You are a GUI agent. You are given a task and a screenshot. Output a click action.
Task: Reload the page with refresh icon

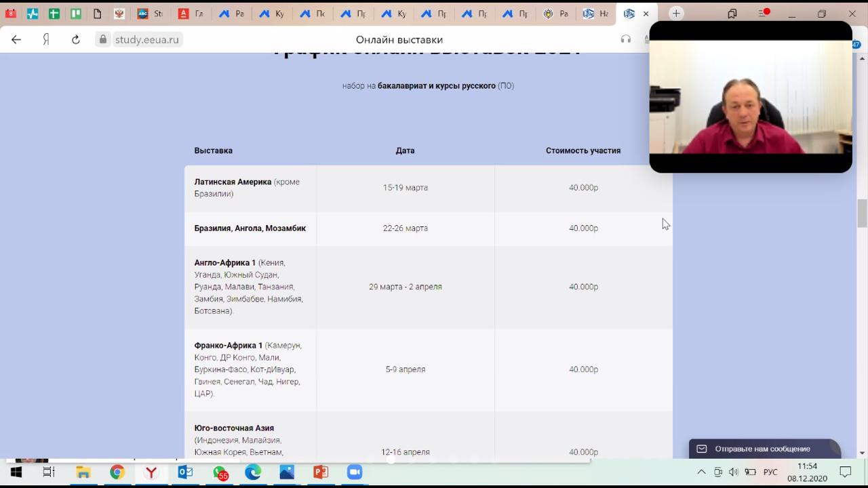(x=76, y=39)
